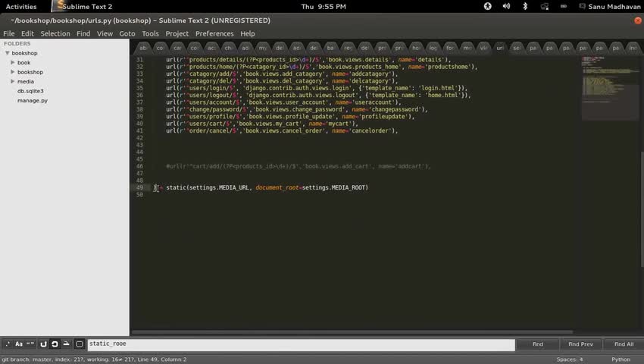Screen dimensions: 644x364
Task: Click the Find All button
Action: point(624,344)
